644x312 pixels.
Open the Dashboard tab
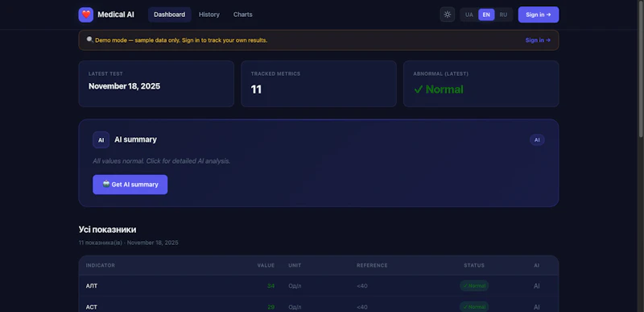tap(170, 15)
